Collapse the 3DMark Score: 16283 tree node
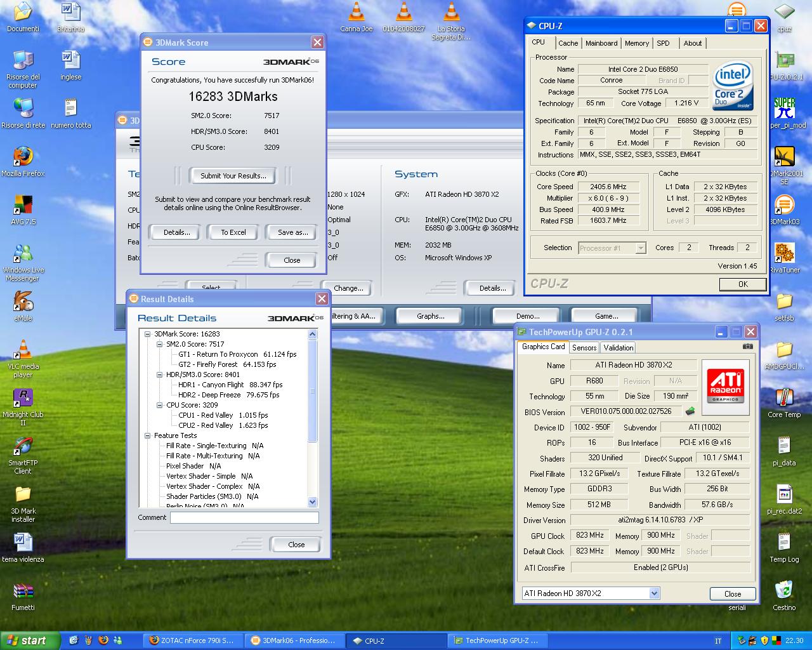 click(147, 334)
